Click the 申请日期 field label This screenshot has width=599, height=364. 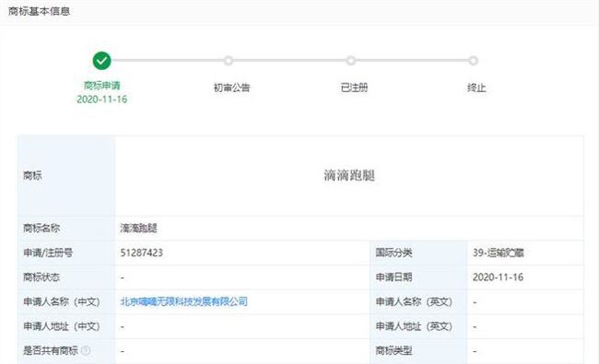pos(393,276)
